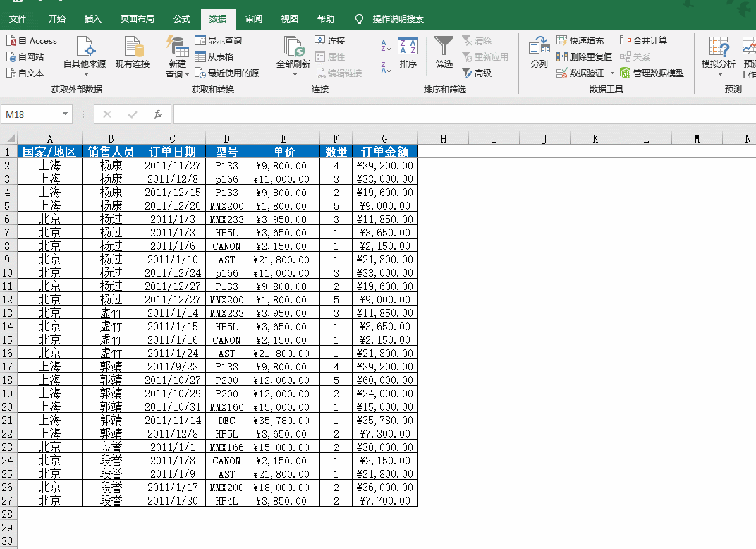This screenshot has width=756, height=549.
Task: Click header cell 销售人员
Action: (x=111, y=152)
